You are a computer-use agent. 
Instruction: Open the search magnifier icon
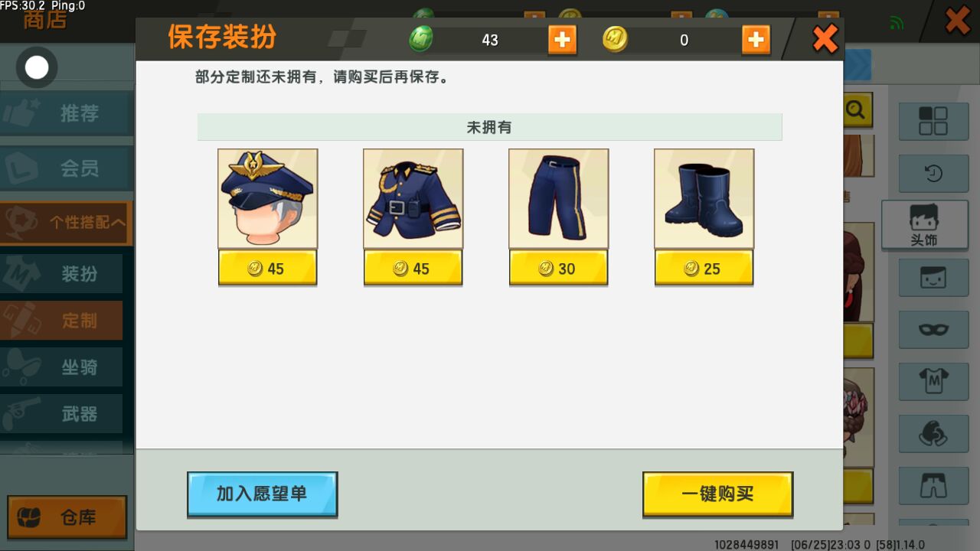(x=855, y=112)
